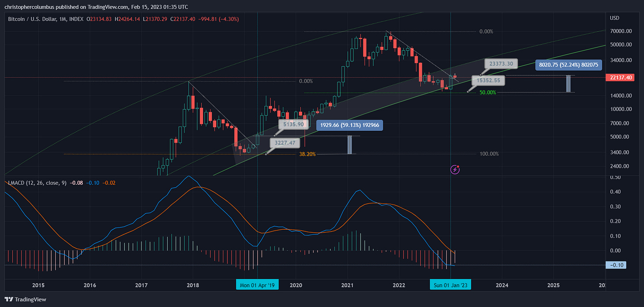Click the highlighted −0.10 tag on the LMACD axis

click(617, 265)
